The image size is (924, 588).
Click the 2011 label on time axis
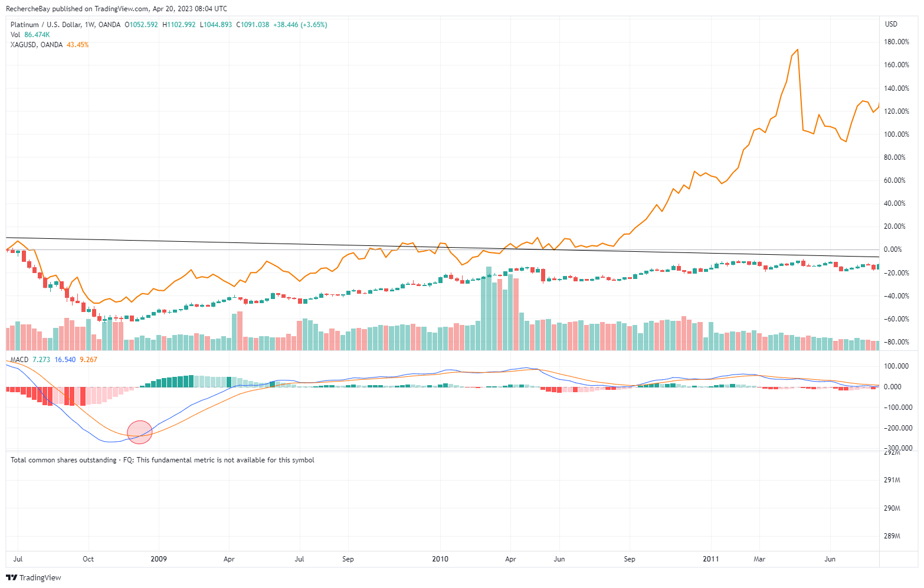[711, 559]
